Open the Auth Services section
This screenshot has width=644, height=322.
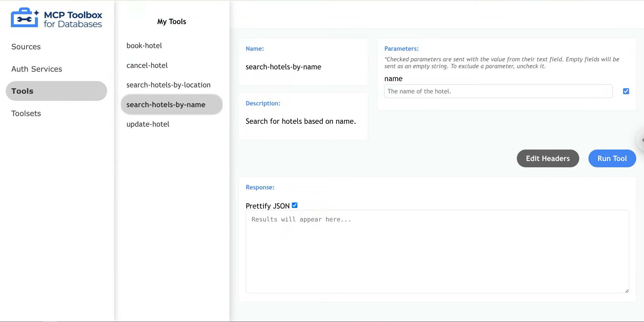pos(37,69)
